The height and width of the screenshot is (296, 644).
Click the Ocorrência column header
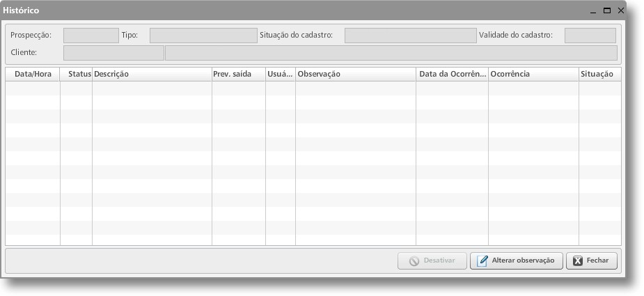533,74
